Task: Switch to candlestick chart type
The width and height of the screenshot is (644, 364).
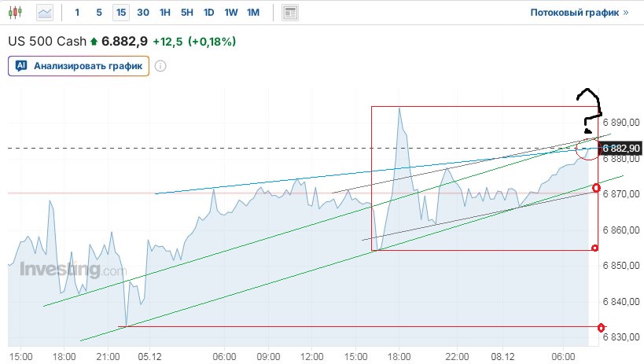Action: (18, 13)
